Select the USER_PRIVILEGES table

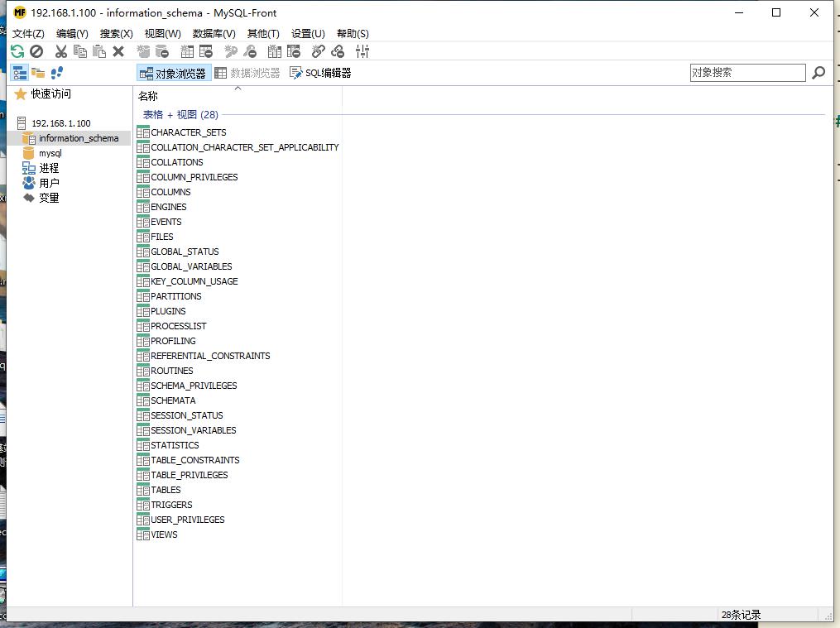[188, 520]
